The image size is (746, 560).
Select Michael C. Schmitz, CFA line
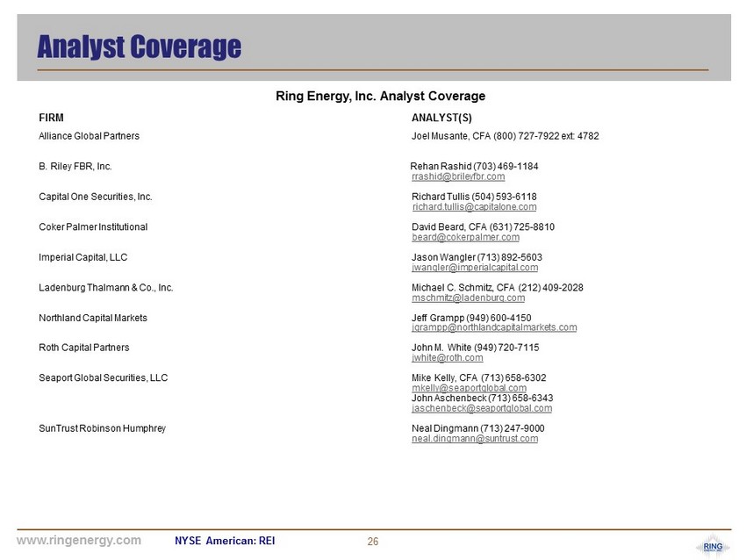click(x=497, y=288)
